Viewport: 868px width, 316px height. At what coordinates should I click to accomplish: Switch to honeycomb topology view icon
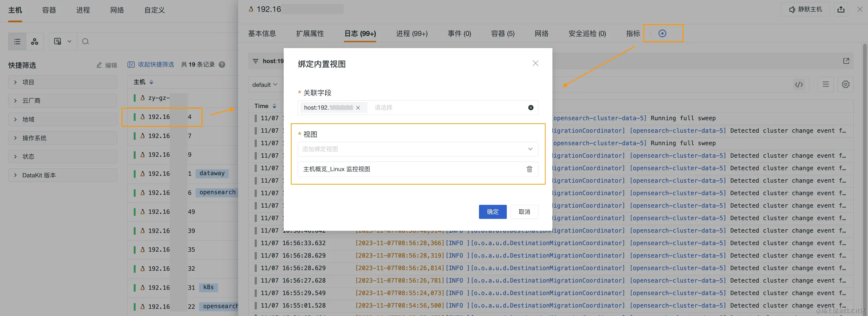point(35,42)
